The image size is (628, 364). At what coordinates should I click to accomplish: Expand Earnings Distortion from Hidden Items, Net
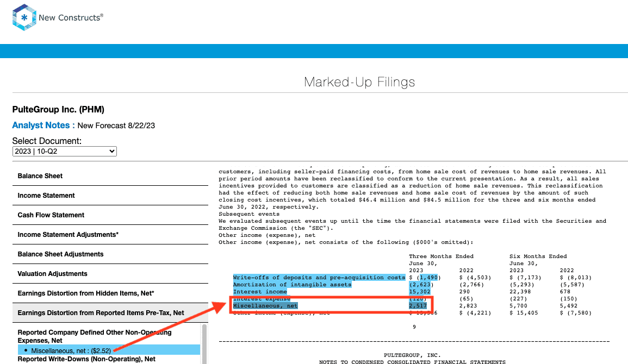click(110, 293)
